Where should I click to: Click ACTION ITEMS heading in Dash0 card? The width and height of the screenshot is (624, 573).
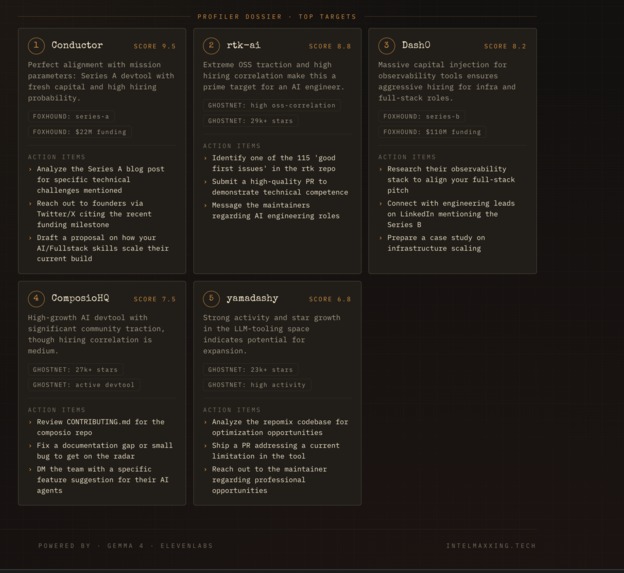click(x=407, y=157)
